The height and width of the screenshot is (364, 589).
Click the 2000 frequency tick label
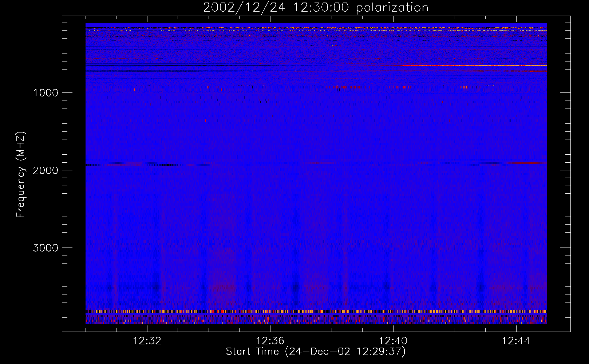[46, 170]
